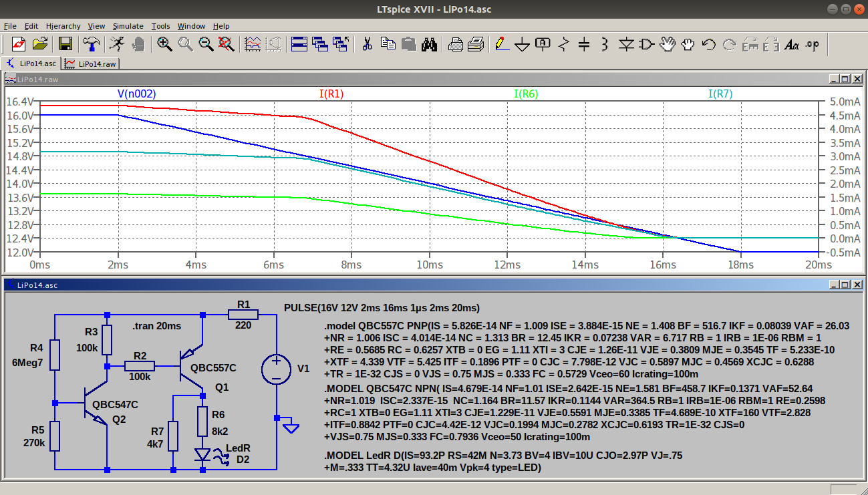Pick visible traces icon
Screen dimensions: 868x495
253,44
